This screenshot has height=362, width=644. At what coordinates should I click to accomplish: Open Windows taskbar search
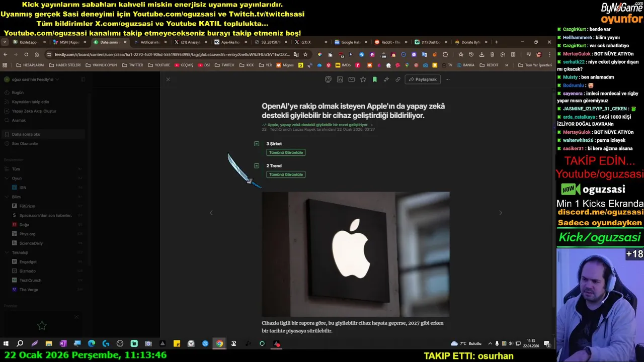point(20,344)
